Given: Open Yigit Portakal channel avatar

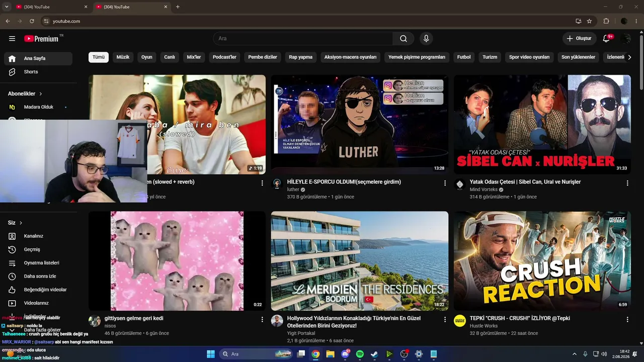Looking at the screenshot, I should (x=277, y=321).
